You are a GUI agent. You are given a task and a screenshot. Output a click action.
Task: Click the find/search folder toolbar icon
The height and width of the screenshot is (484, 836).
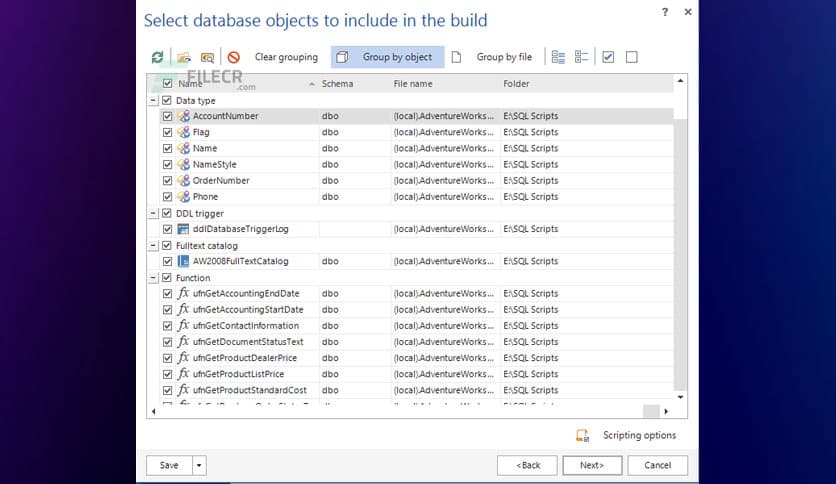point(207,57)
